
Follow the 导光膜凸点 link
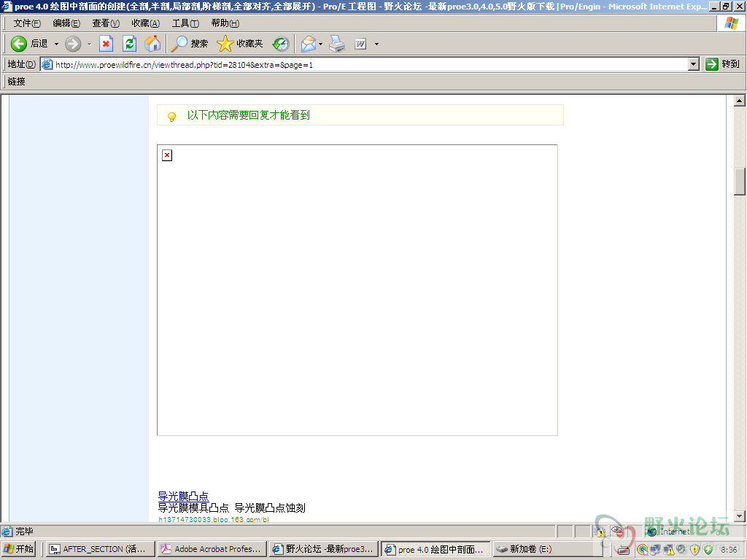[x=183, y=496]
